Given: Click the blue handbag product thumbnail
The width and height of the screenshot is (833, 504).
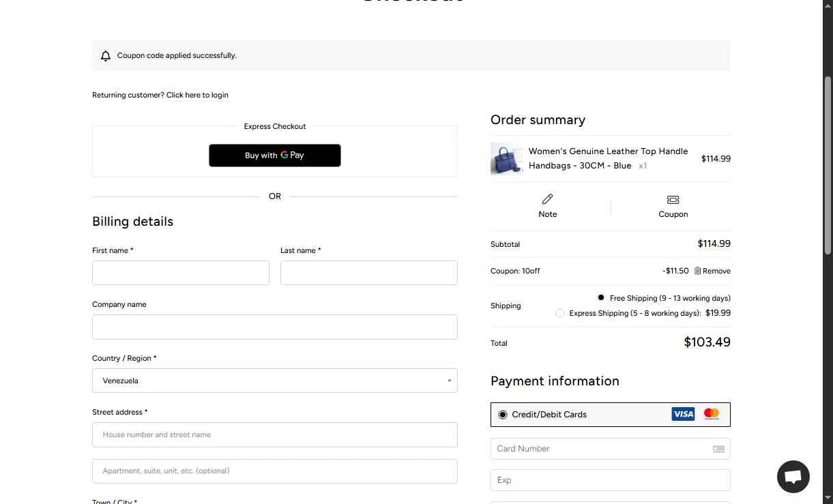Looking at the screenshot, I should (x=507, y=159).
